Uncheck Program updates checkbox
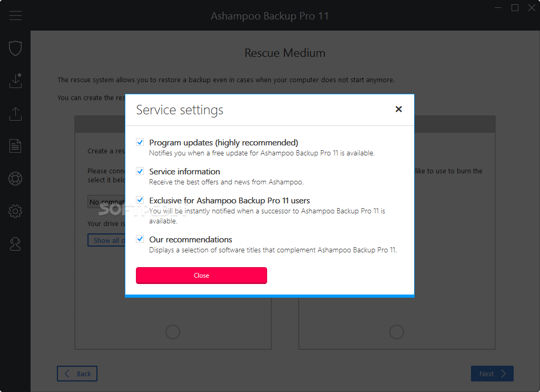The width and height of the screenshot is (540, 392). pyautogui.click(x=140, y=142)
